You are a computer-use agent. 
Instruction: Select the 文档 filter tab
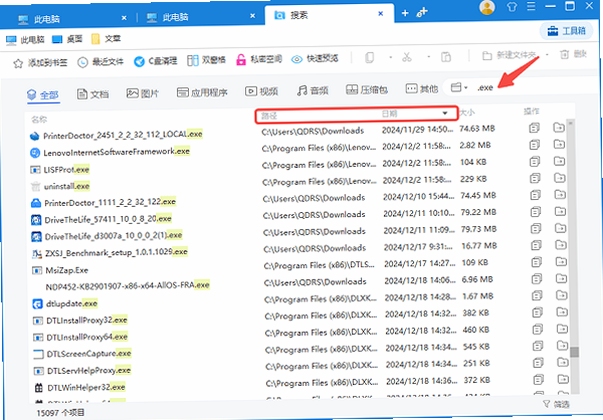93,94
